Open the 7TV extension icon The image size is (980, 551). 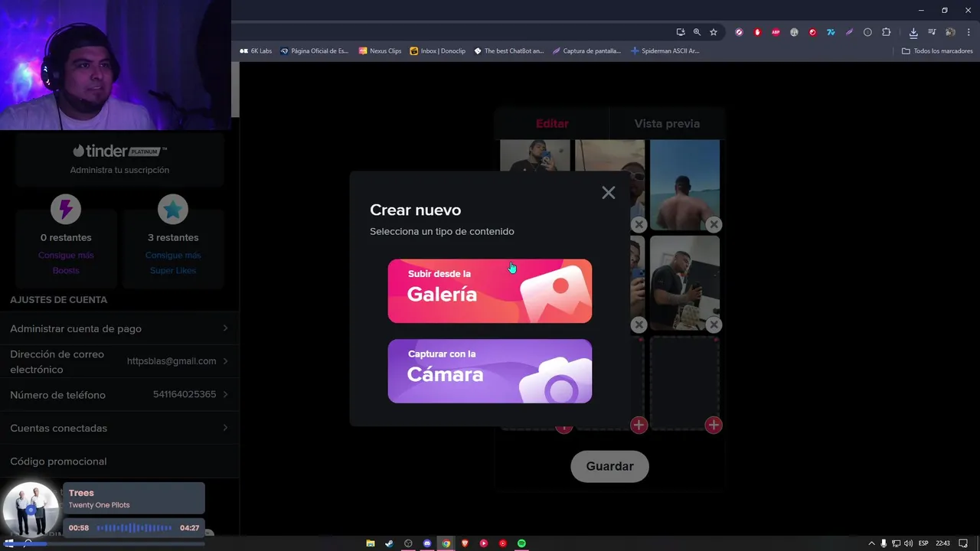[x=831, y=32]
